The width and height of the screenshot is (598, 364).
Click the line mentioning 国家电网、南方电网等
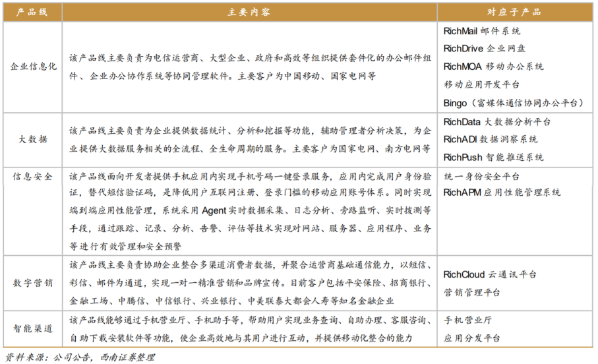tap(250, 149)
